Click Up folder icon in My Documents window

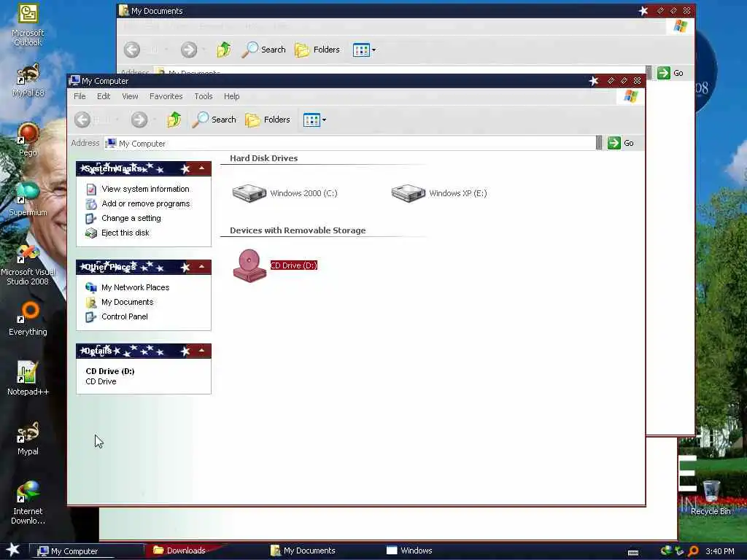(x=223, y=50)
